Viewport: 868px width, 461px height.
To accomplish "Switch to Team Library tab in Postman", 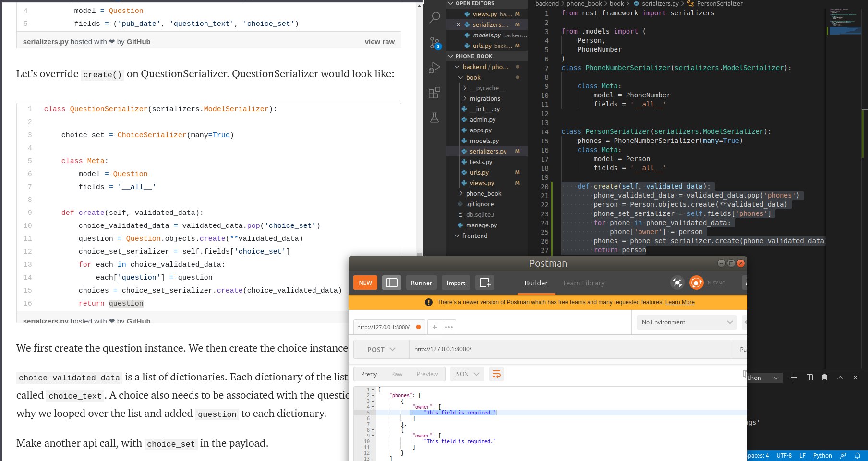I will coord(583,283).
